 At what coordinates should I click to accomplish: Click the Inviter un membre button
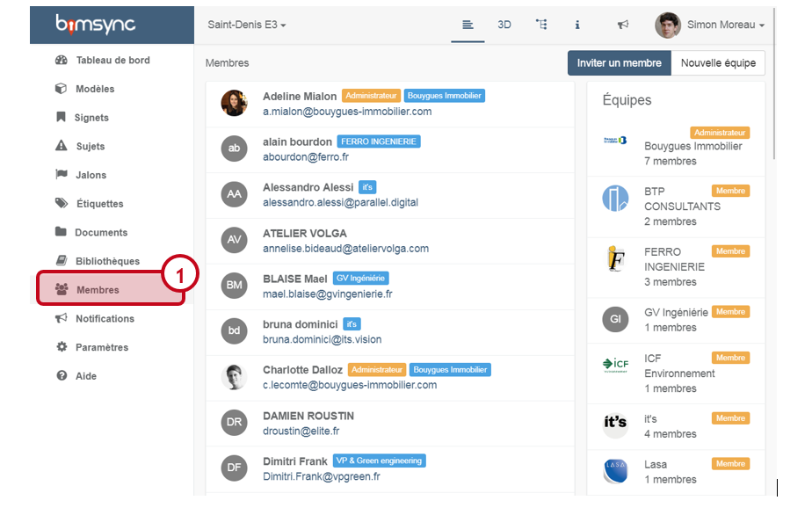click(x=619, y=63)
